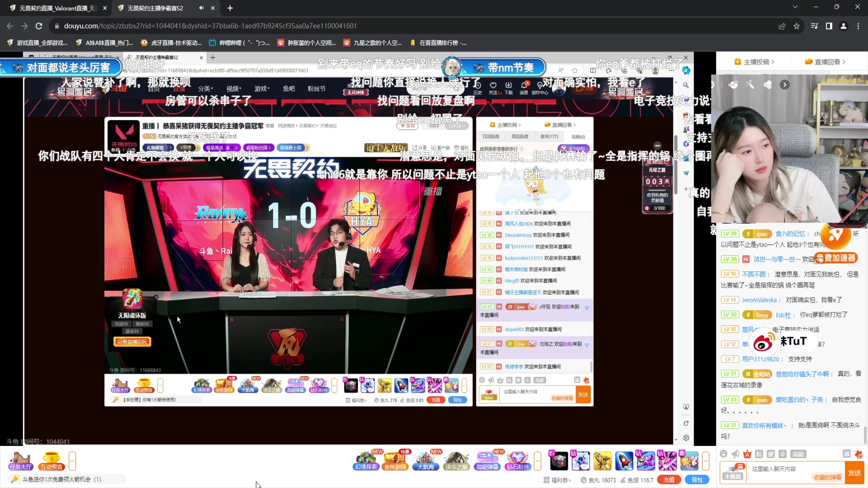
Task: Open the emoji smiley picker in chat
Action: pyautogui.click(x=723, y=454)
